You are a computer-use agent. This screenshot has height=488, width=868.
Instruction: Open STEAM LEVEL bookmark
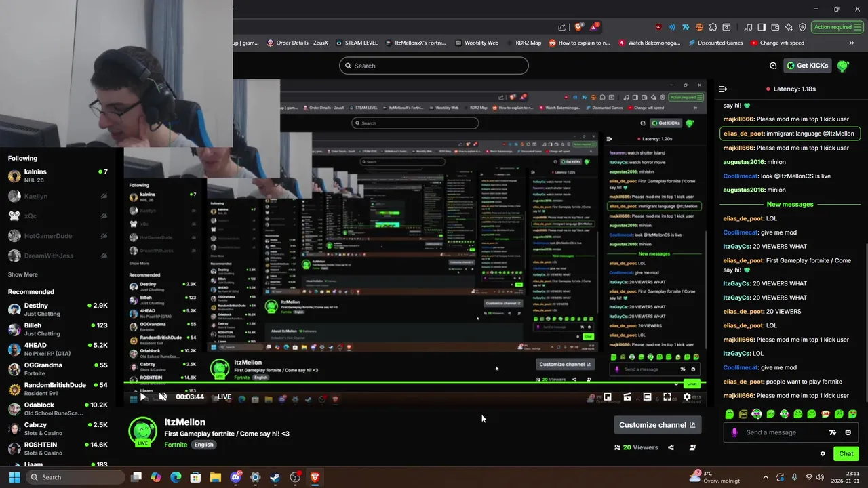tap(356, 43)
